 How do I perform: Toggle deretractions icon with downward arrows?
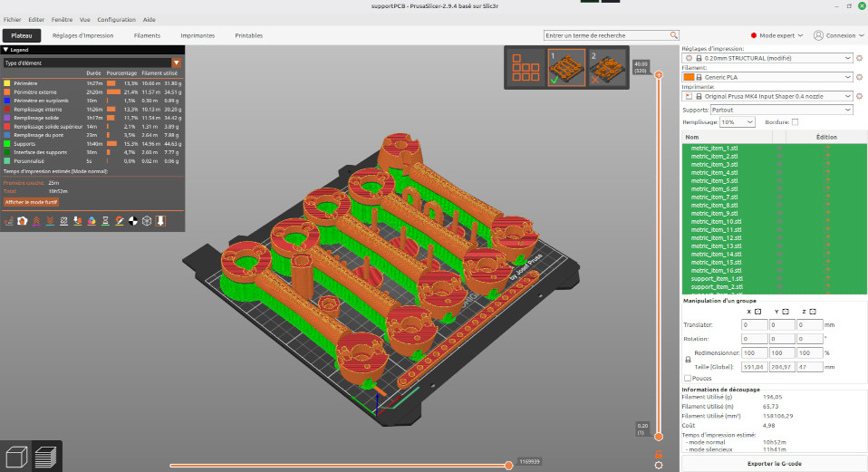51,221
